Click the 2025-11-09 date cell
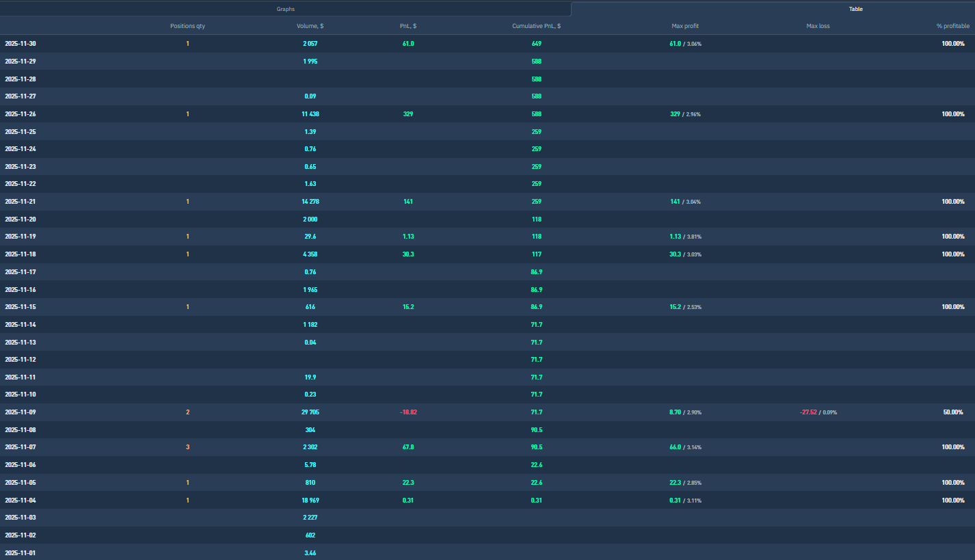The width and height of the screenshot is (975, 560). tap(21, 412)
